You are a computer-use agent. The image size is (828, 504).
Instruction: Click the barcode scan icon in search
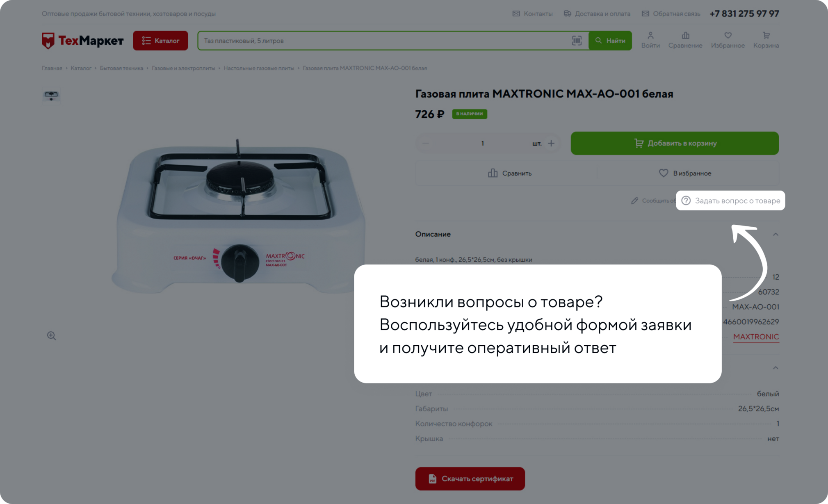577,41
